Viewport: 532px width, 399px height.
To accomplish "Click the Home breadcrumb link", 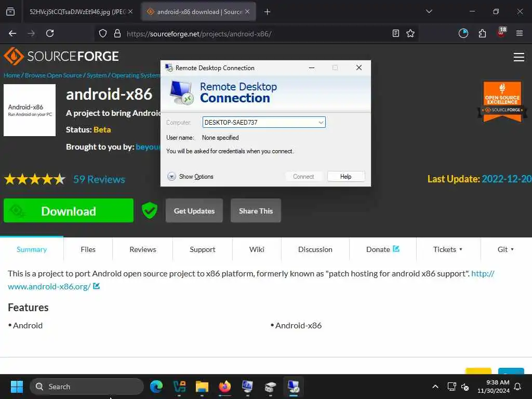I will pyautogui.click(x=12, y=75).
